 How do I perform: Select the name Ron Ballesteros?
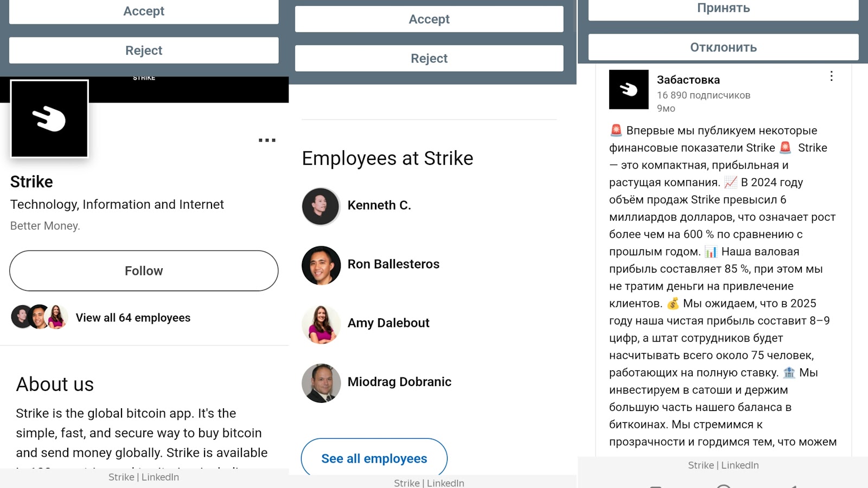tap(393, 264)
